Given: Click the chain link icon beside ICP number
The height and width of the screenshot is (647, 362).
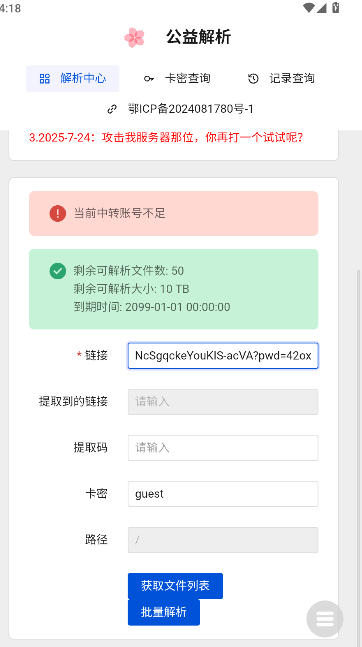Looking at the screenshot, I should 112,109.
